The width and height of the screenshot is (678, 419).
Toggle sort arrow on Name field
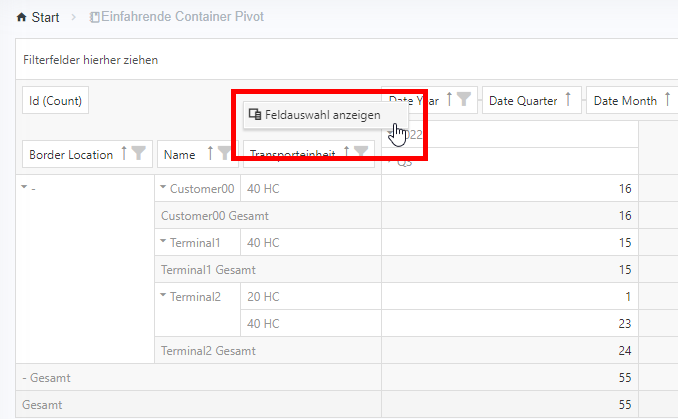210,154
